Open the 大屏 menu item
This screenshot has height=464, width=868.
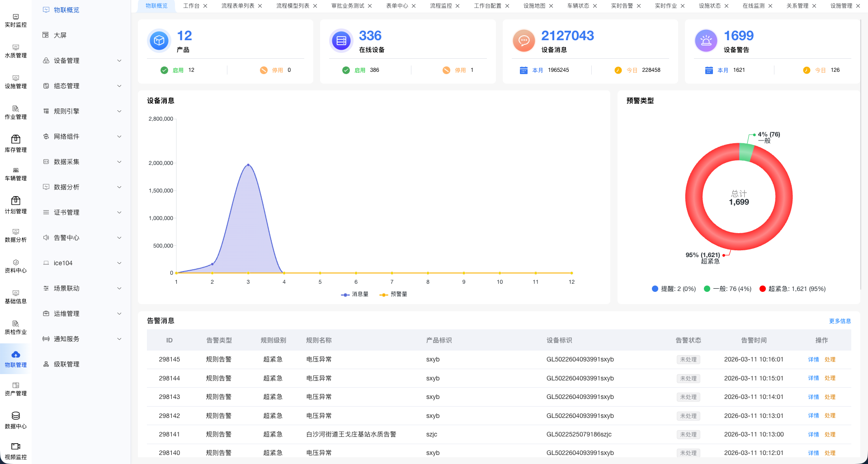pyautogui.click(x=60, y=35)
